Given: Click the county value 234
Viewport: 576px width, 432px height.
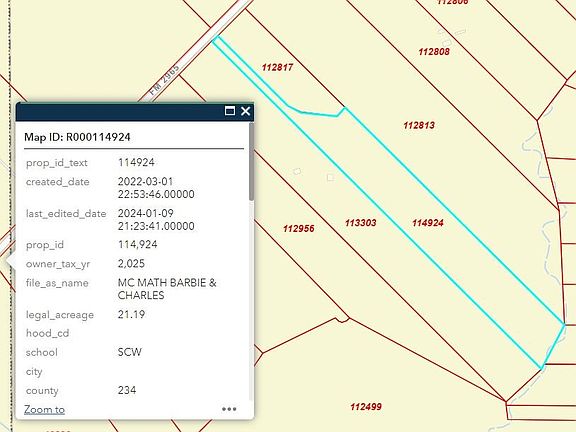Looking at the screenshot, I should click(x=127, y=390).
